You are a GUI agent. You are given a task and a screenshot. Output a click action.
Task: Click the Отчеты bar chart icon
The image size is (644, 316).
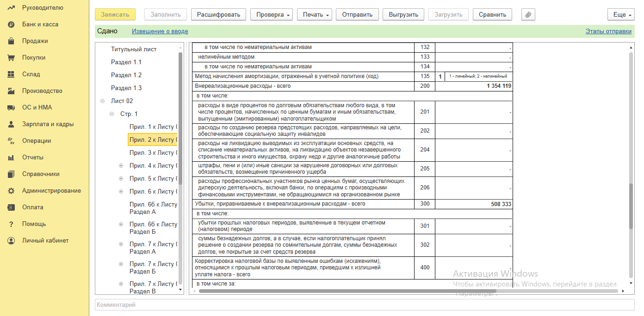click(x=12, y=158)
